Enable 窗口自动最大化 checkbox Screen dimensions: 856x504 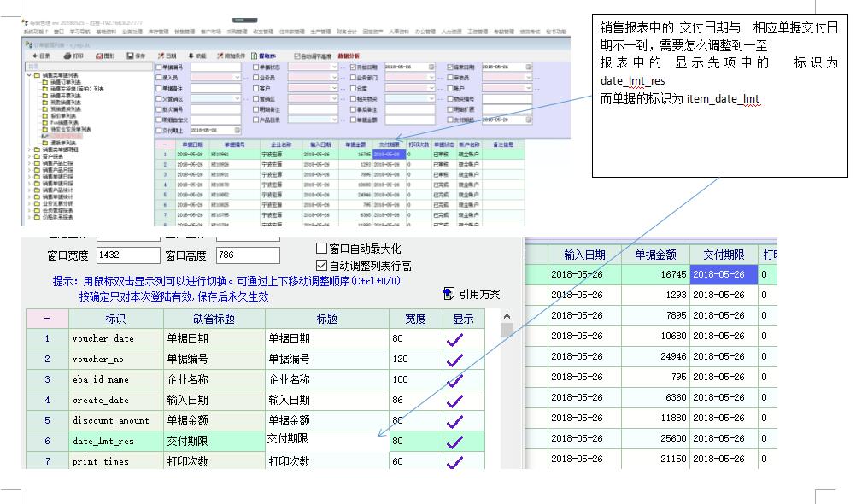tap(322, 249)
